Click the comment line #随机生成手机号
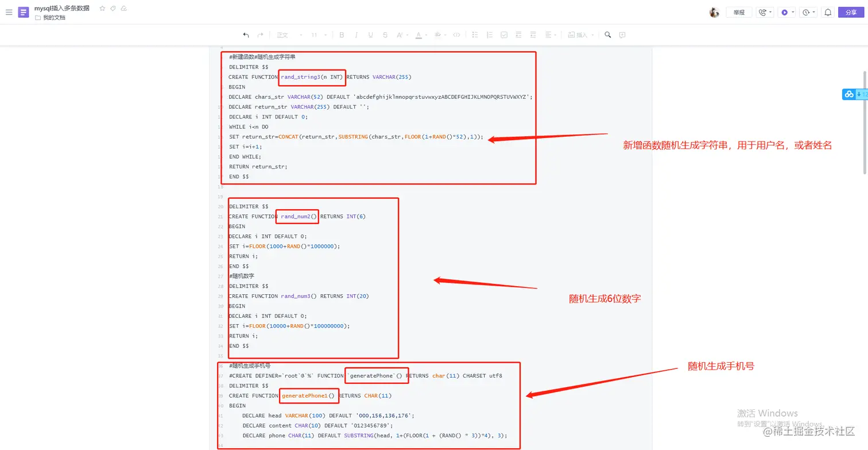 (250, 366)
